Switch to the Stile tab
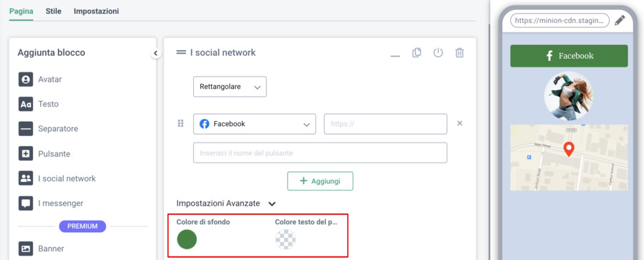The width and height of the screenshot is (644, 260). 54,11
